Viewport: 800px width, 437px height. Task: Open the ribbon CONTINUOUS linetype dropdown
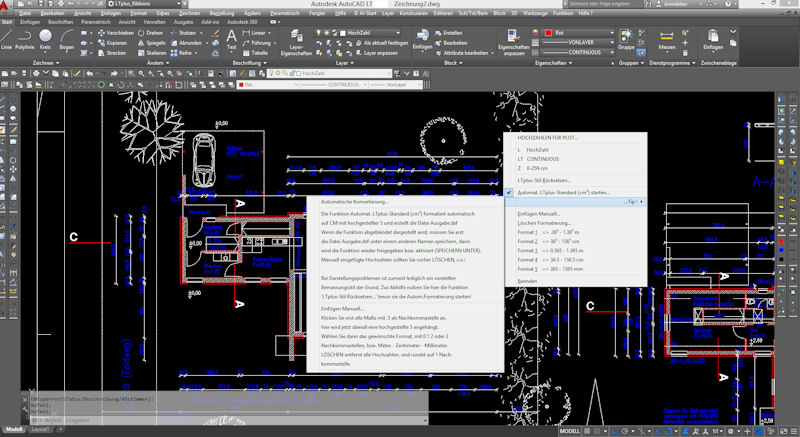tap(579, 53)
